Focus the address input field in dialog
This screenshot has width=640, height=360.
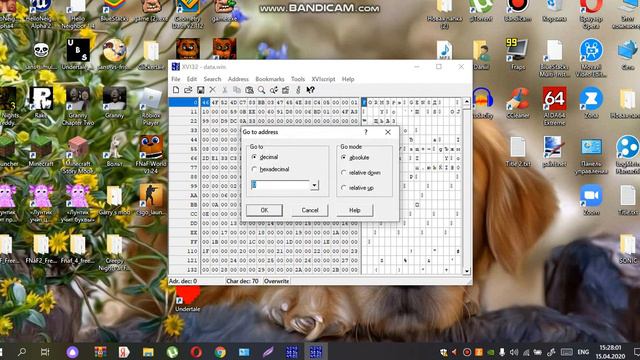pos(280,185)
